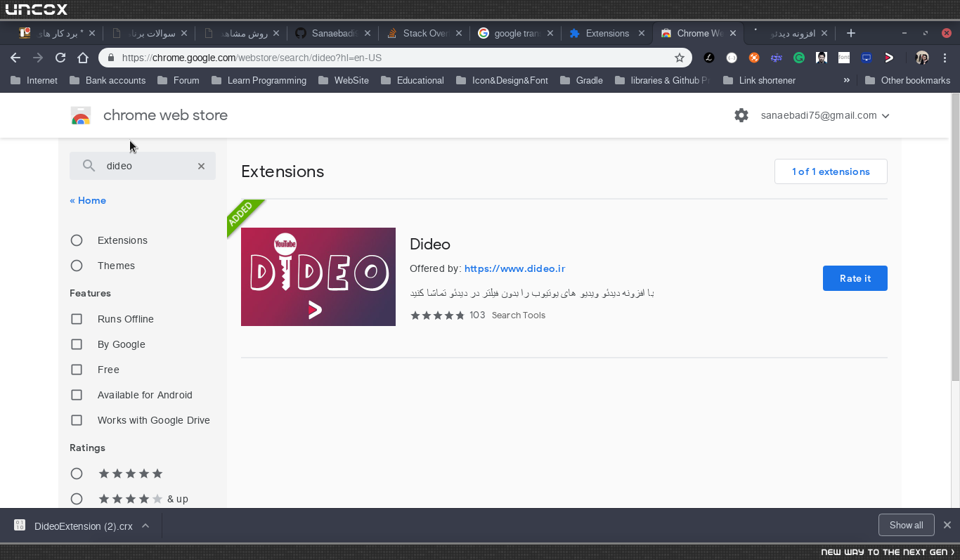Close the google translate tab

click(550, 33)
